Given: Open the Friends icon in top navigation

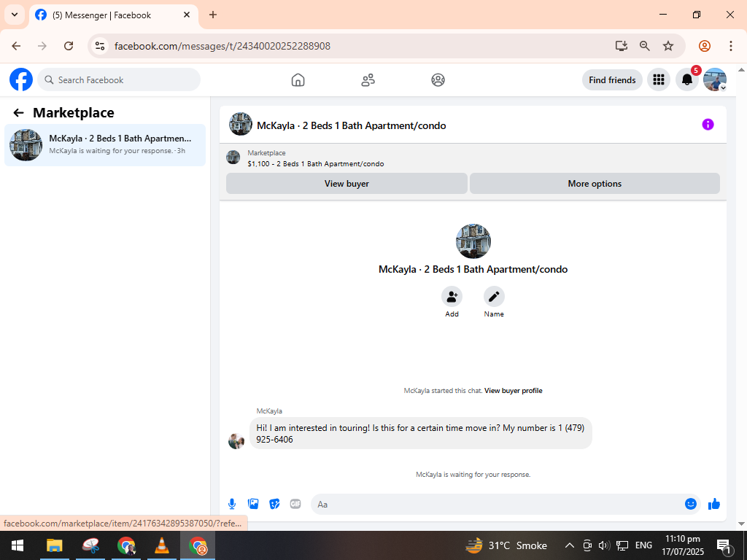Looking at the screenshot, I should coord(368,80).
